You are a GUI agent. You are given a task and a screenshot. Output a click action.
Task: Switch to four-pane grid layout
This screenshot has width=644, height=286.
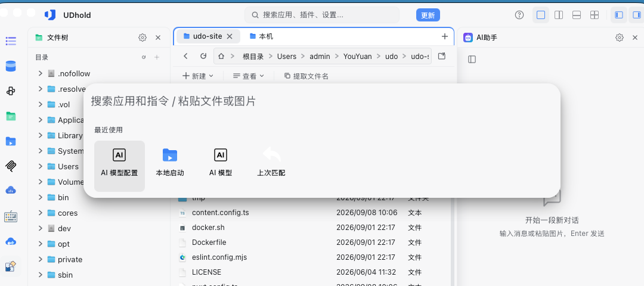click(x=595, y=15)
